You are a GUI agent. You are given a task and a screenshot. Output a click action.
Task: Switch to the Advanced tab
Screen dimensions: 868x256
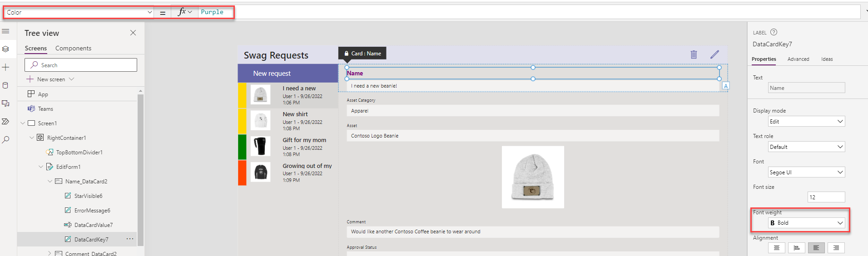coord(798,59)
